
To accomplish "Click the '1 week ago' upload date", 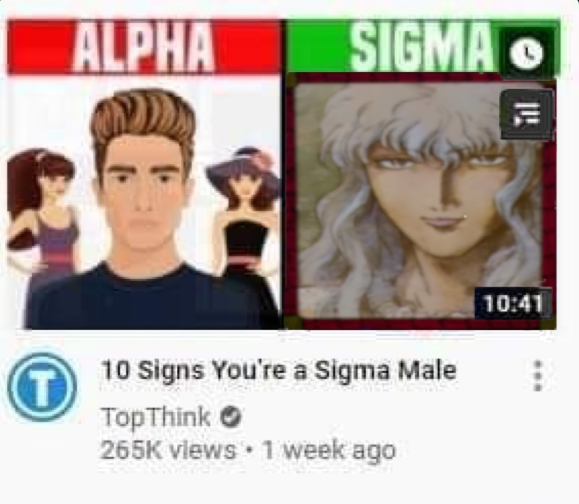I will 329,450.
